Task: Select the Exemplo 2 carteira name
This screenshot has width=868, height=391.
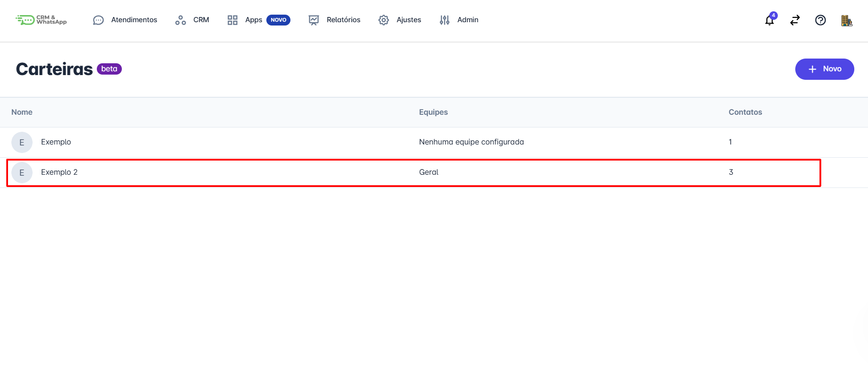Action: click(x=59, y=172)
